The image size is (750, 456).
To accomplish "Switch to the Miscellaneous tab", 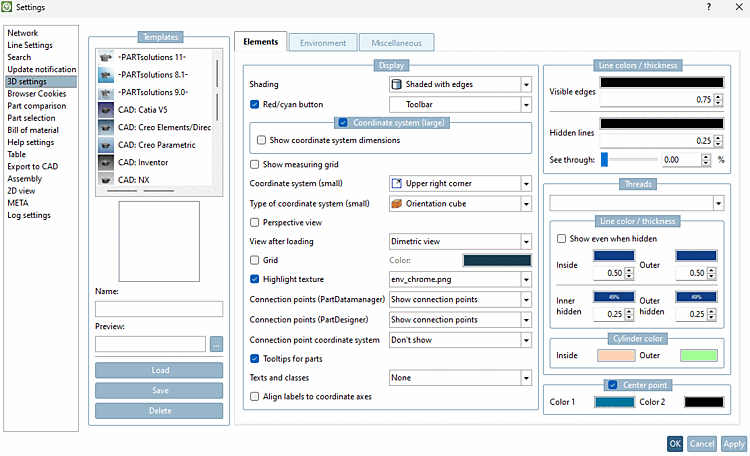I will click(x=397, y=43).
